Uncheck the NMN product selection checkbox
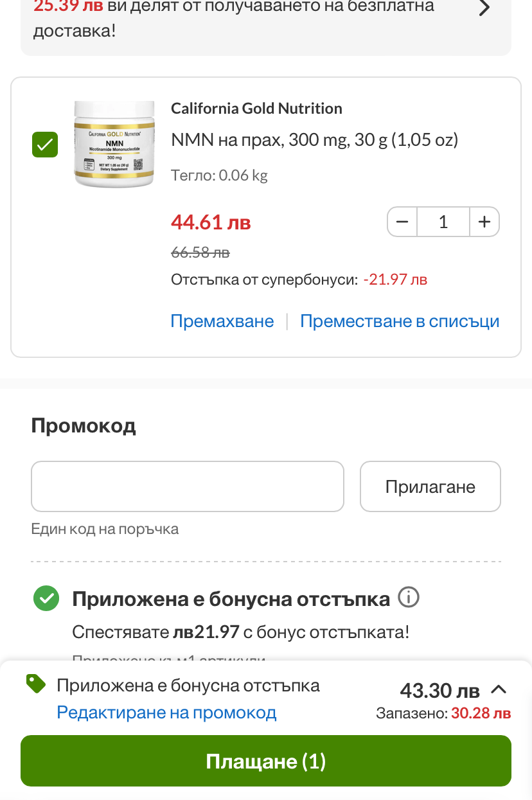 pos(45,145)
